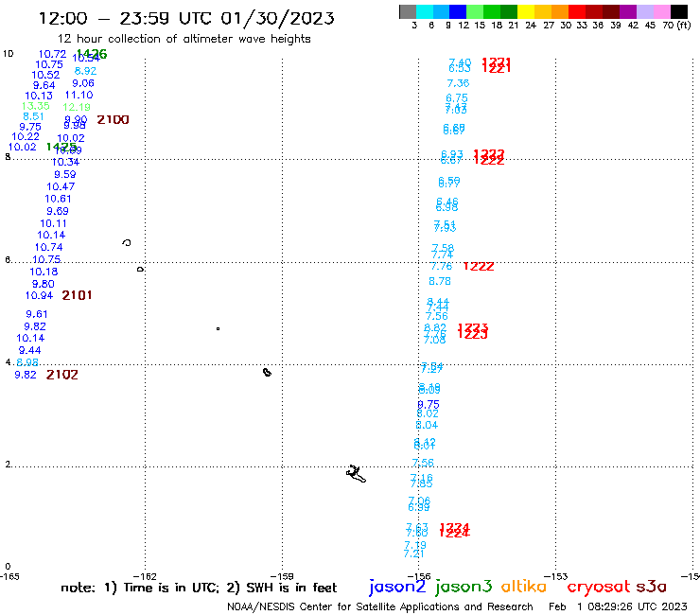Image resolution: width=700 pixels, height=615 pixels.
Task: Select the cryosat legend label
Action: (598, 587)
